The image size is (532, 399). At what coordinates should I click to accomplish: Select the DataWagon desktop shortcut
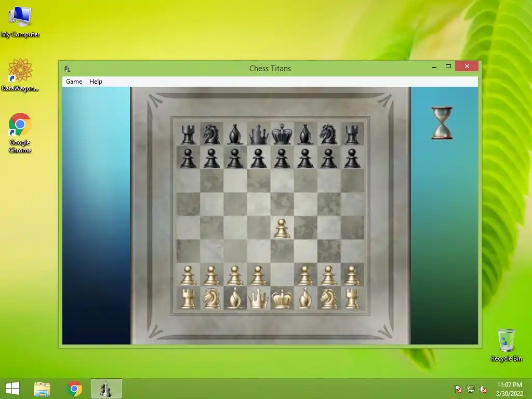click(20, 75)
